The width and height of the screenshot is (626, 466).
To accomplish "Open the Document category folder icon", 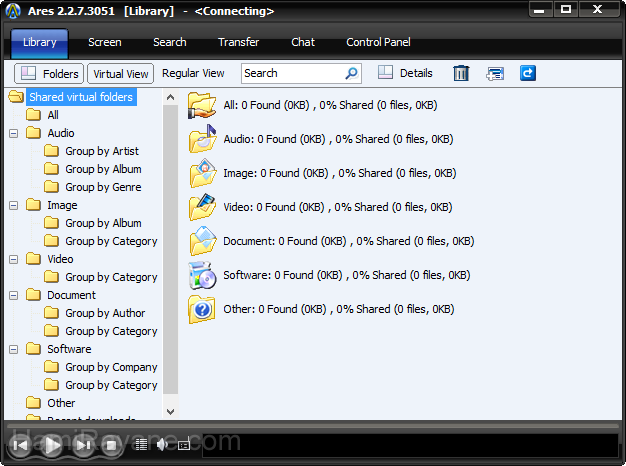I will 202,241.
